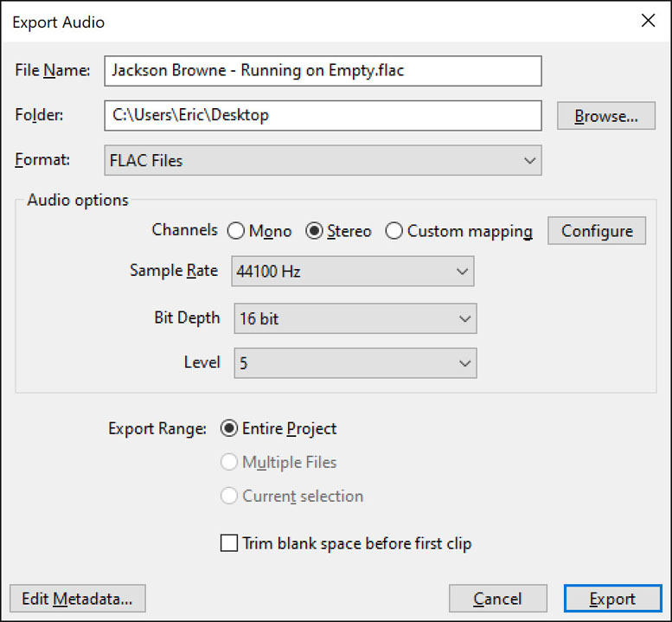The image size is (672, 622).
Task: Click the Folder path field
Action: (x=323, y=115)
